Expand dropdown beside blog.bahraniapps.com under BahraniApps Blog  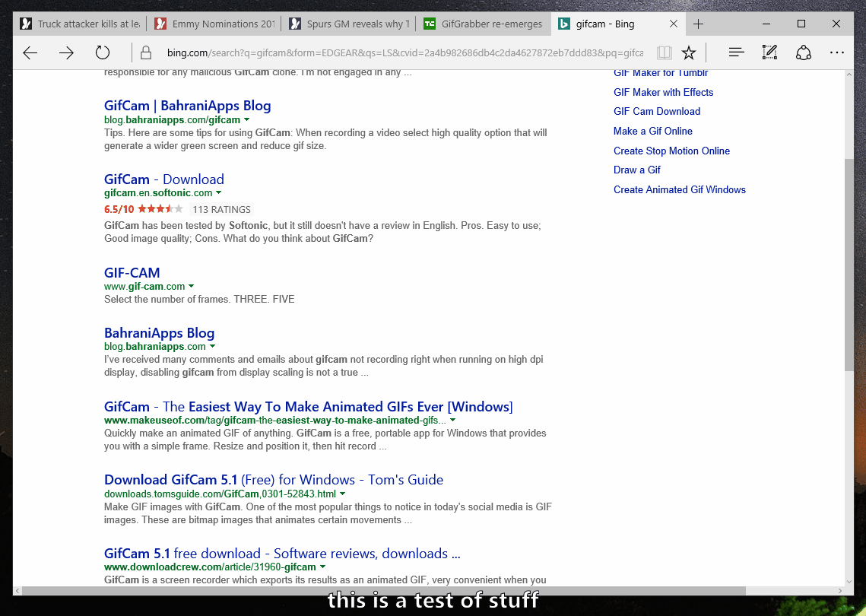212,346
